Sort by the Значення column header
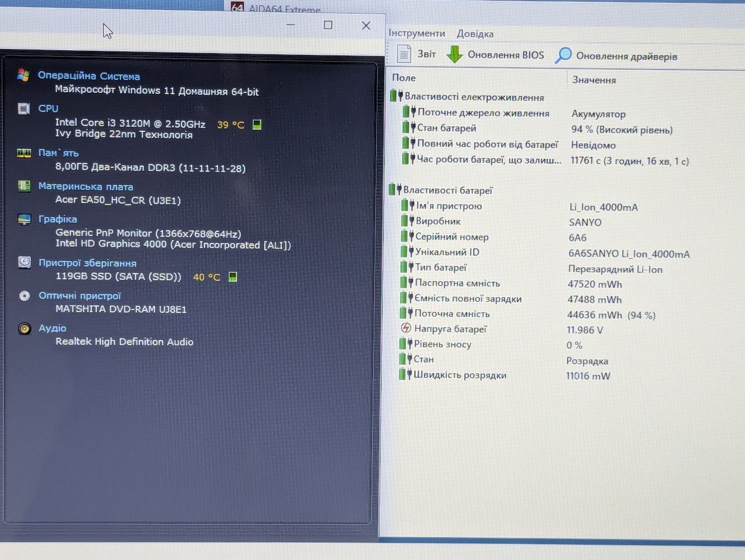 (x=594, y=80)
